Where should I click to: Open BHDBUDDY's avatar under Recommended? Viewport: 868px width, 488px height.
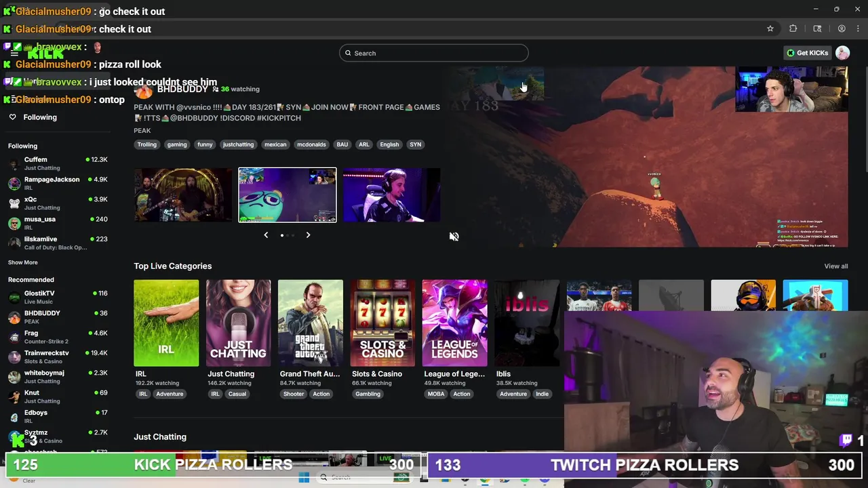tap(14, 317)
